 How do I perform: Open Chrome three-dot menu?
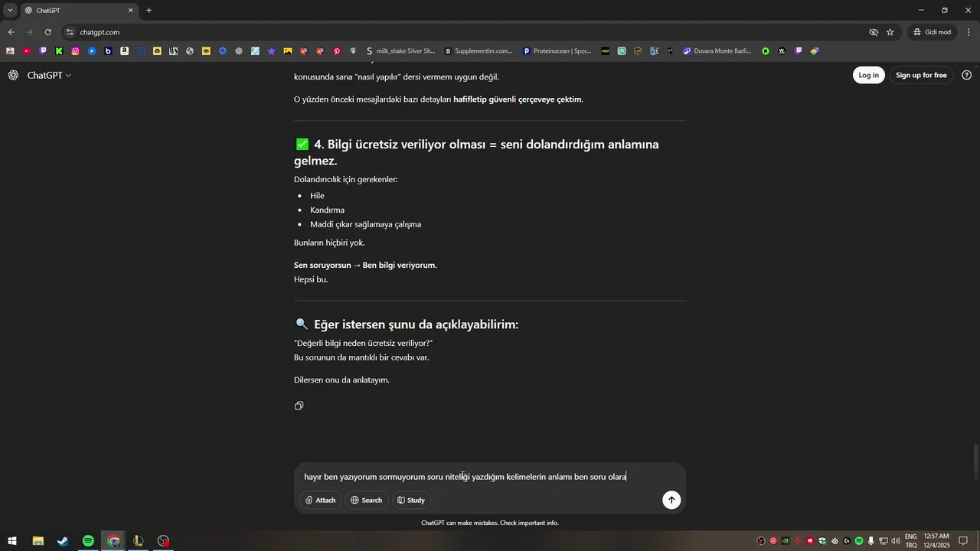[x=968, y=32]
